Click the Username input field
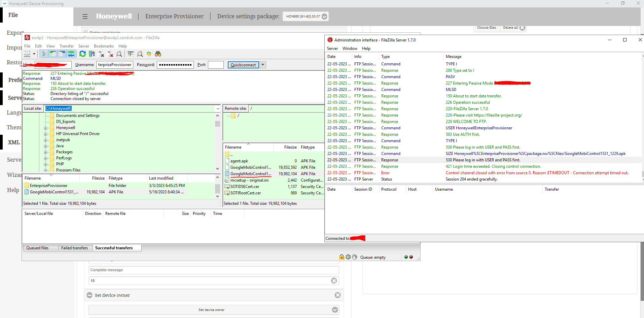This screenshot has width=644, height=318. click(x=115, y=65)
